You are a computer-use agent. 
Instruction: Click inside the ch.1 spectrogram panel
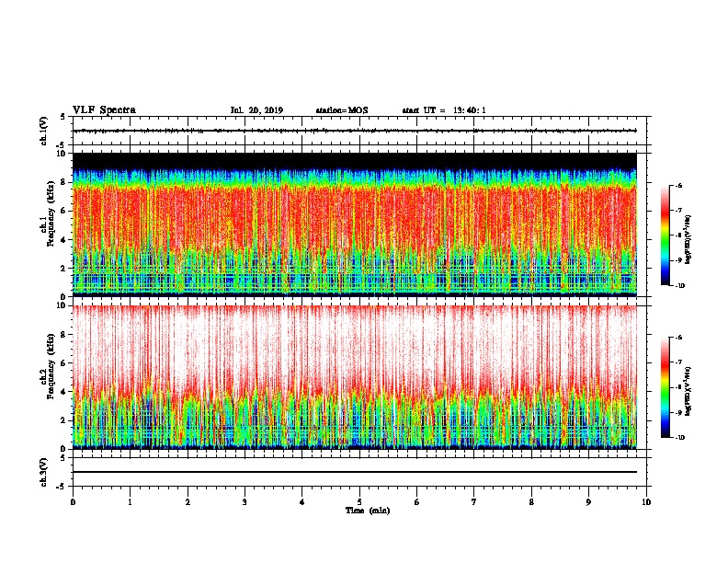(355, 224)
